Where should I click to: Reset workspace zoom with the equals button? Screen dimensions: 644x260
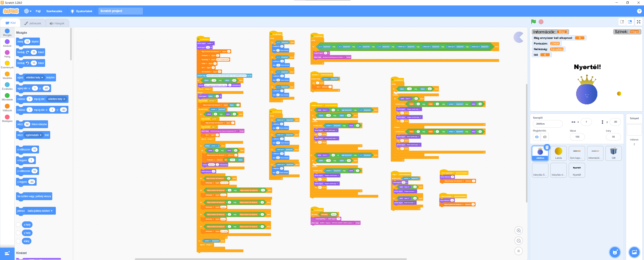[x=518, y=251]
